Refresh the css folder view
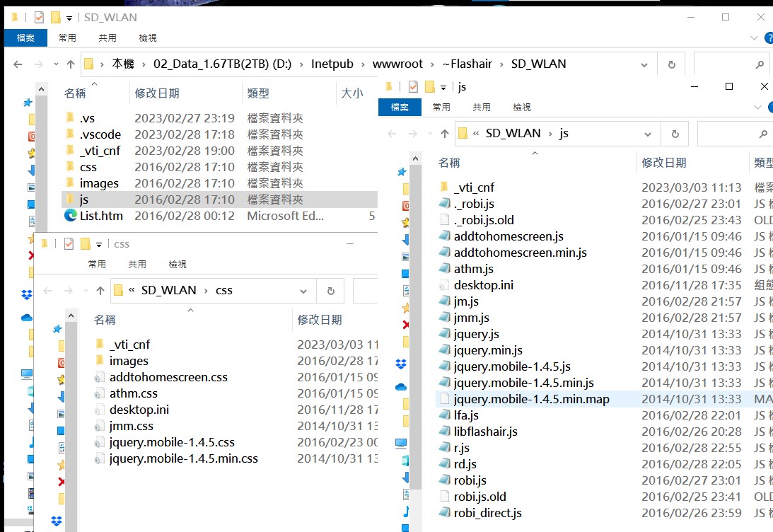Viewport: 773px width, 532px height. click(x=331, y=291)
